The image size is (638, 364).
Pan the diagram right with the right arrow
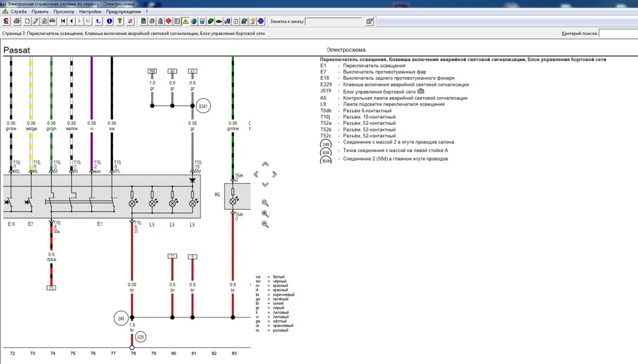click(x=274, y=175)
